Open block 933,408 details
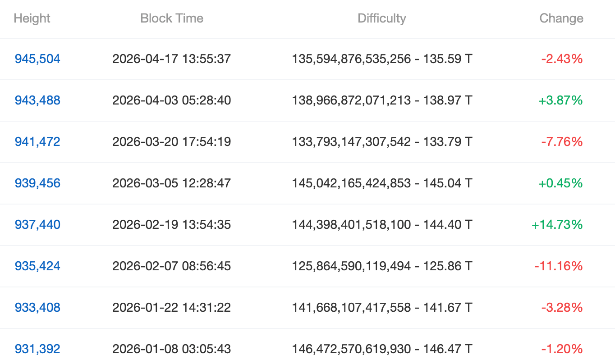The height and width of the screenshot is (364, 615). pos(37,307)
